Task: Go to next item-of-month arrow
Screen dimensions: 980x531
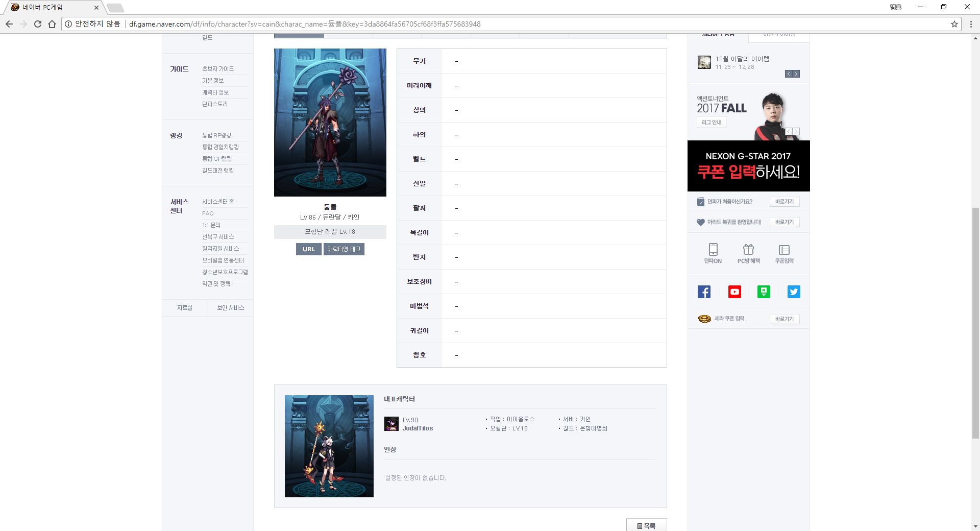Action: click(796, 74)
